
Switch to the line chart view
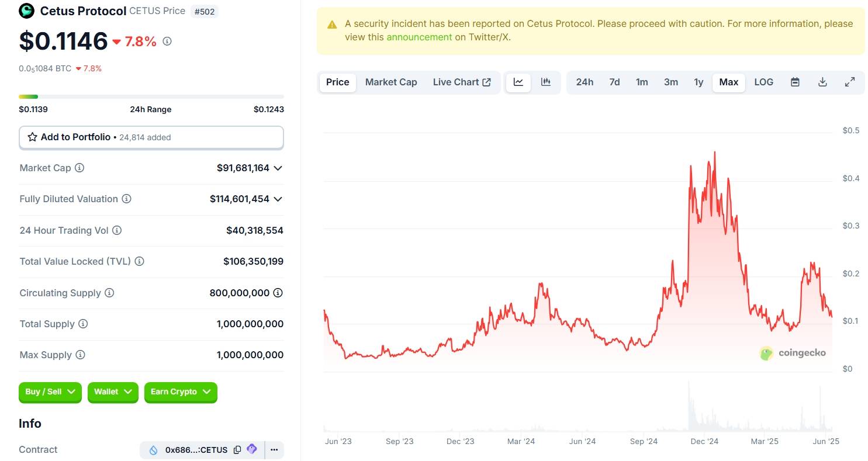coord(518,82)
